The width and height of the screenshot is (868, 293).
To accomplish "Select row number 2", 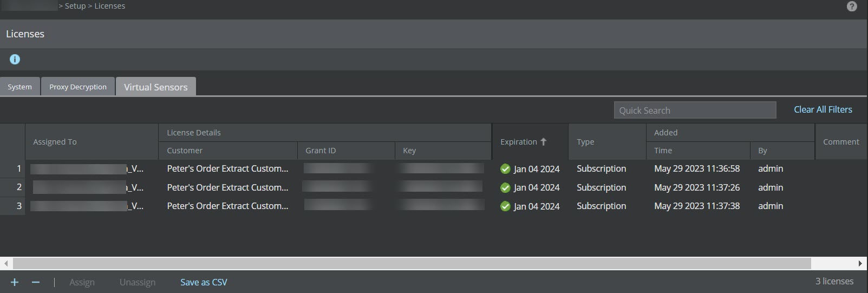I will point(12,187).
